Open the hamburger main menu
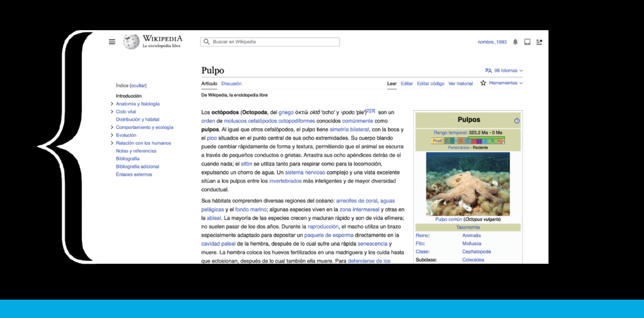Image resolution: width=644 pixels, height=318 pixels. coord(112,42)
